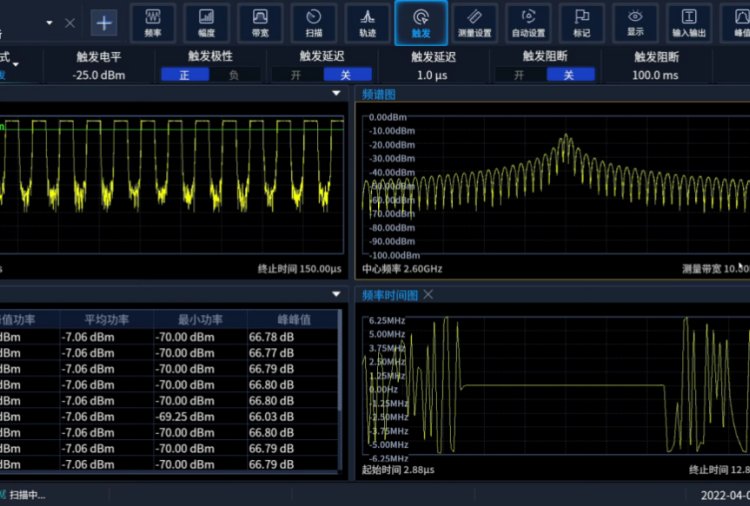Open the 轨迹 (trace) settings

[x=367, y=22]
